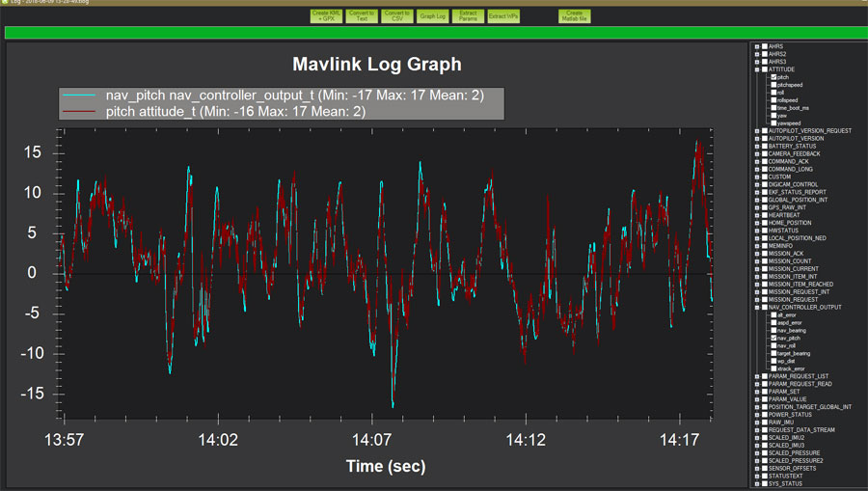This screenshot has width=868, height=491.
Task: Tick the aspd_error checkbox
Action: coord(773,323)
